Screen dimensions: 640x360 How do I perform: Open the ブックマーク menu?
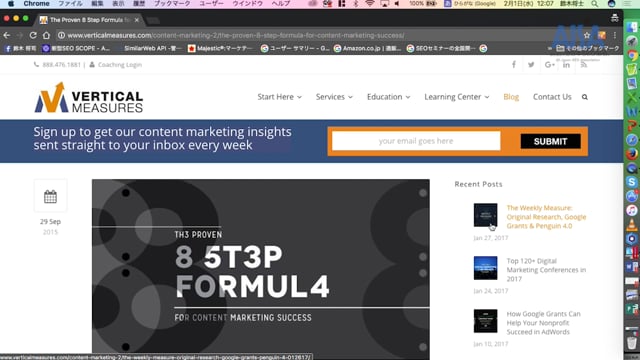click(x=172, y=4)
